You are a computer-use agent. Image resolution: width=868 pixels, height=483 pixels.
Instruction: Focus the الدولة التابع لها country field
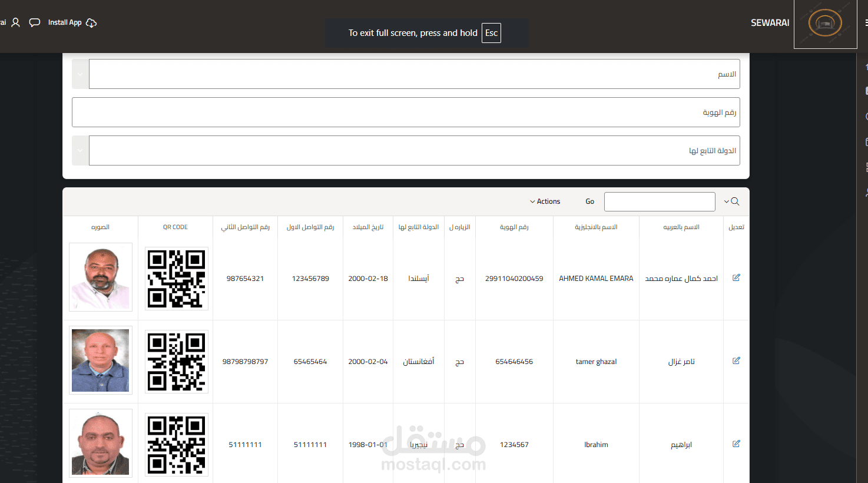point(415,151)
